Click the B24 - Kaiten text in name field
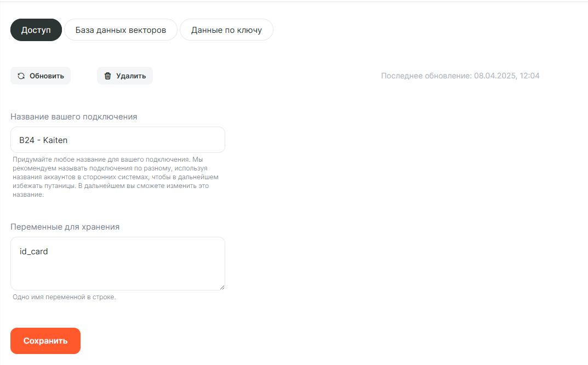Image resolution: width=588 pixels, height=365 pixels. 43,140
